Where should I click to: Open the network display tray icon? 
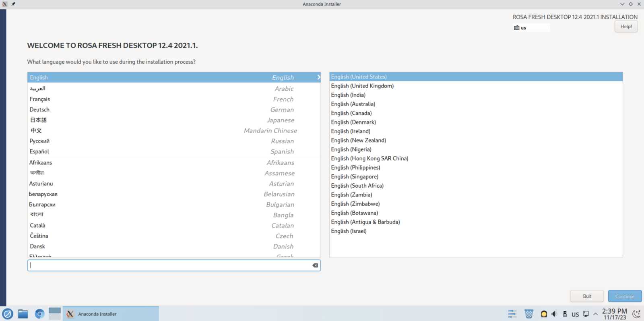pyautogui.click(x=586, y=314)
